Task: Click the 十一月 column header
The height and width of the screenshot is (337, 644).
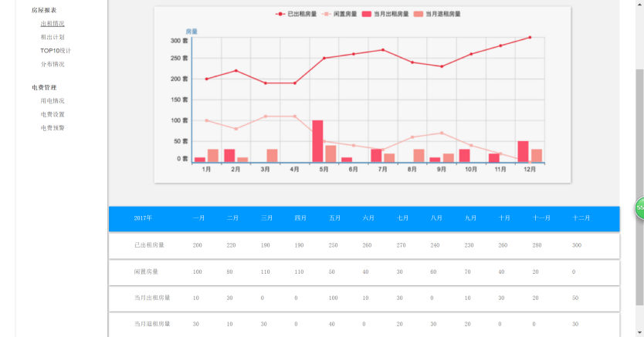Action: 541,218
